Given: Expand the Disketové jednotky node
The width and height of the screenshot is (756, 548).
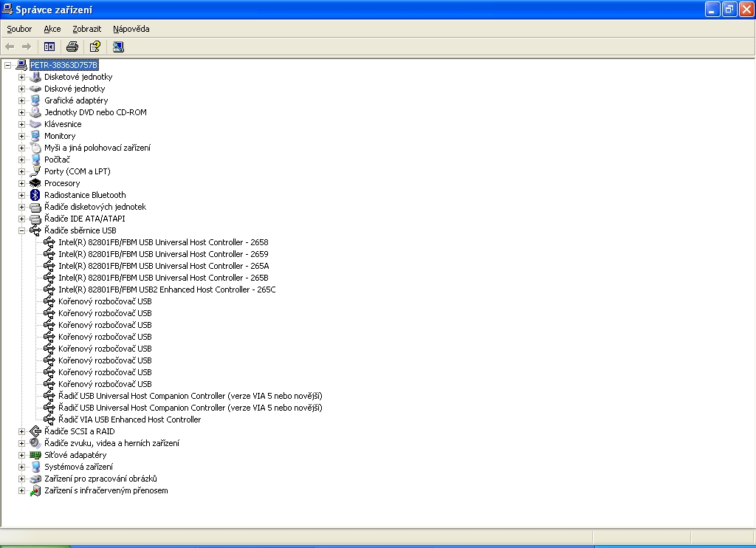Looking at the screenshot, I should 21,77.
